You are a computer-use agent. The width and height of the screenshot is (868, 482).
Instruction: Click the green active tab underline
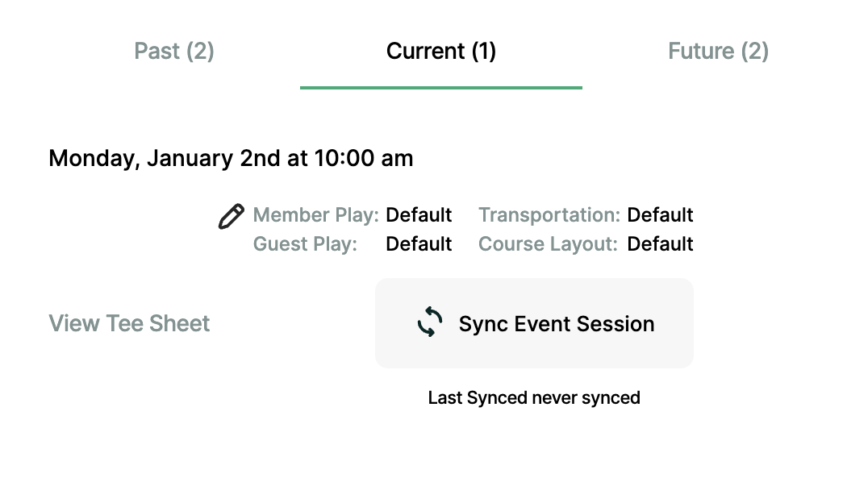point(441,87)
